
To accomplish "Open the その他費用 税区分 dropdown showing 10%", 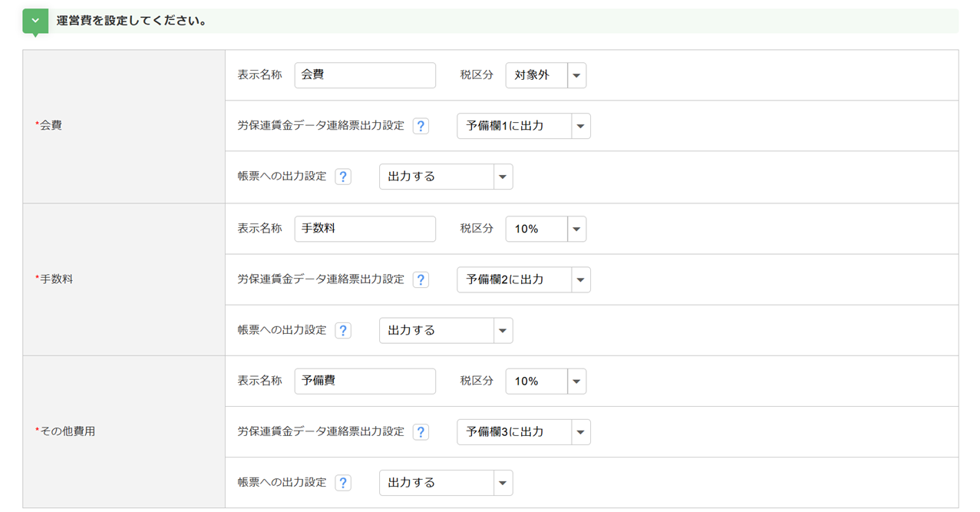I will [546, 382].
